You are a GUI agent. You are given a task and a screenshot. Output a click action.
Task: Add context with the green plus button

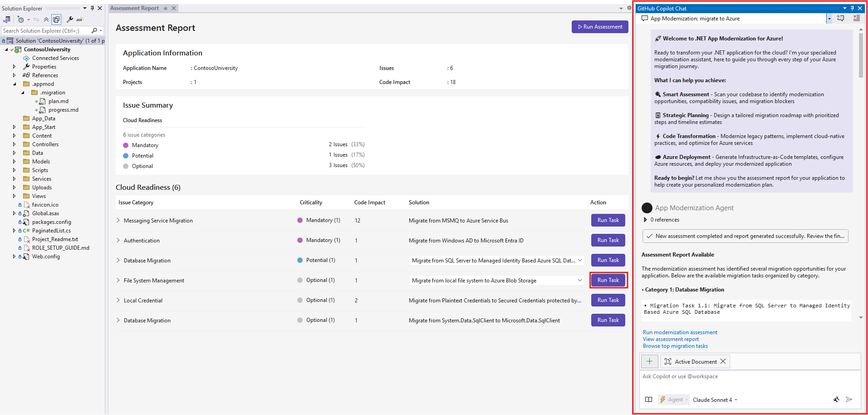pos(649,361)
